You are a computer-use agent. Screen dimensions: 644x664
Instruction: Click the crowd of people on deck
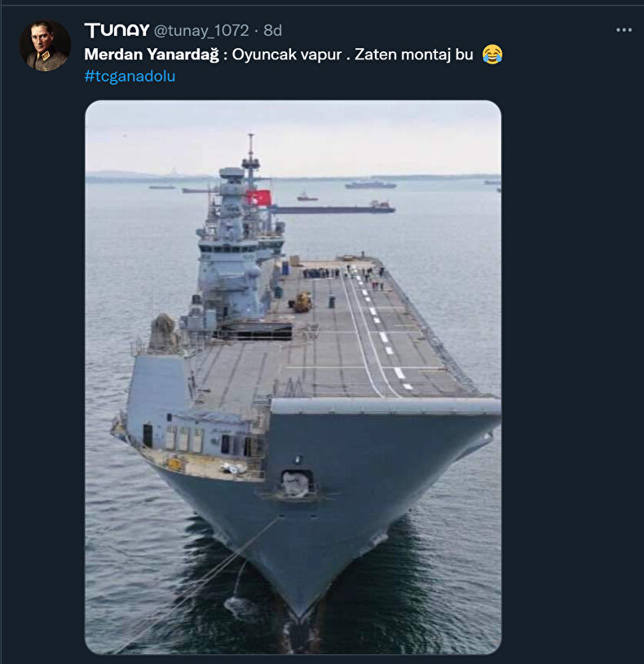click(320, 273)
